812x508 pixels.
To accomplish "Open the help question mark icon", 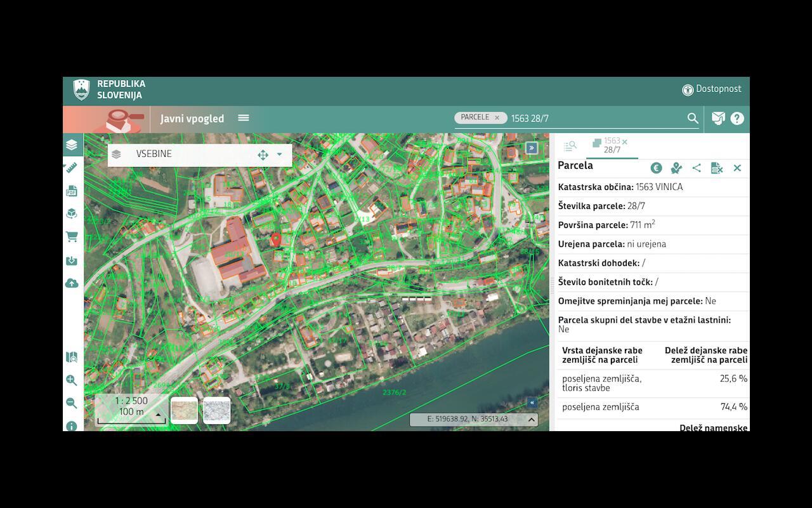I will (x=737, y=118).
